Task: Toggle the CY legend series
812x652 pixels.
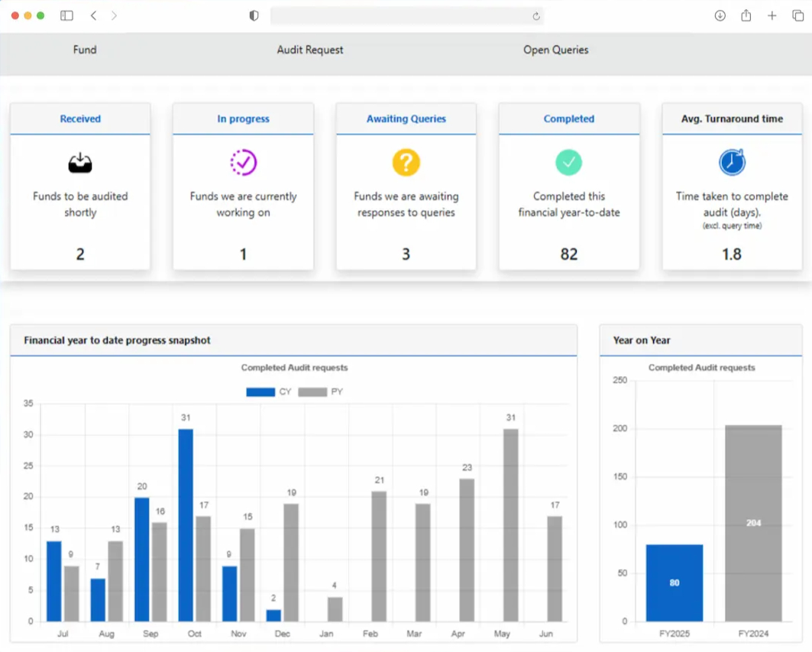Action: [x=269, y=391]
